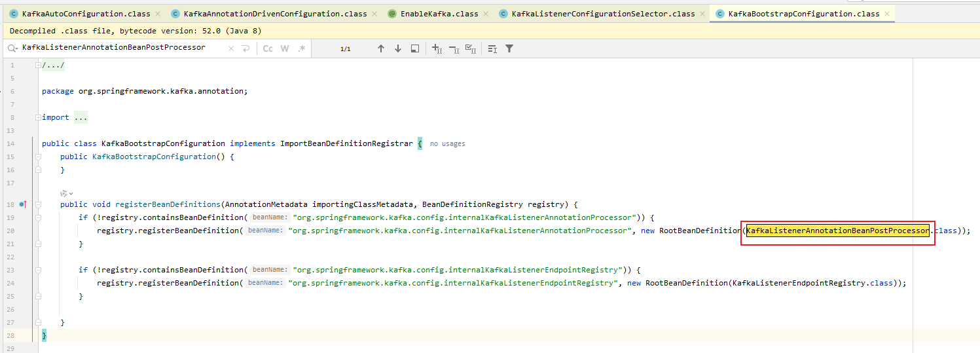Click AnnotationMetadata parameter type
The image size is (980, 353).
266,204
